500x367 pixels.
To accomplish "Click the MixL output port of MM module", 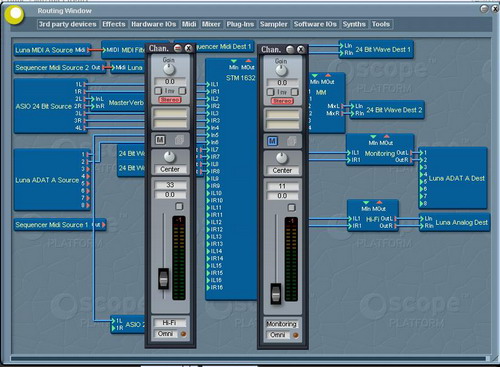I will pyautogui.click(x=342, y=106).
